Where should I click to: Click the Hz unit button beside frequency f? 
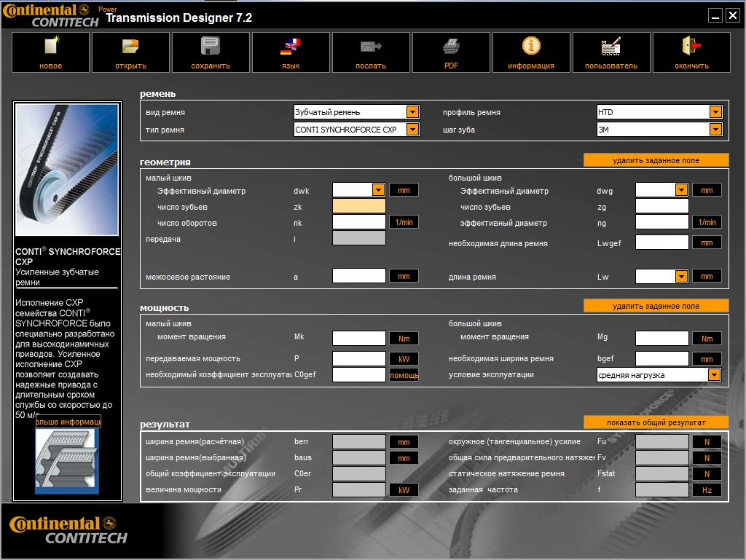(707, 489)
